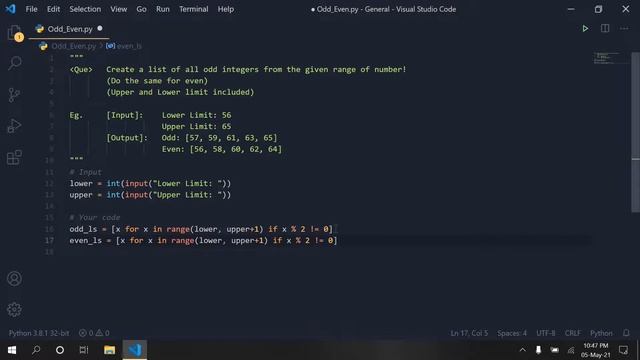Open the Explorer view in activity bar
Screen dimensions: 640x360
coord(14,33)
